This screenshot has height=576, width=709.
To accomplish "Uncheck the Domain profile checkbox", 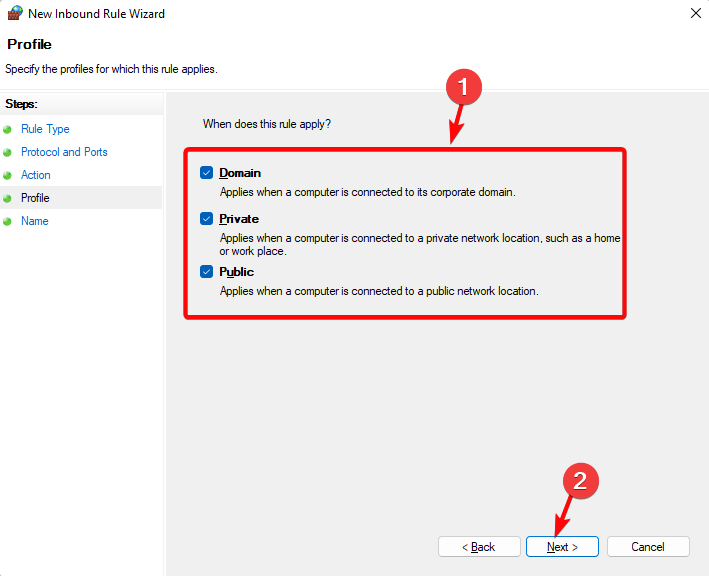I will click(207, 173).
